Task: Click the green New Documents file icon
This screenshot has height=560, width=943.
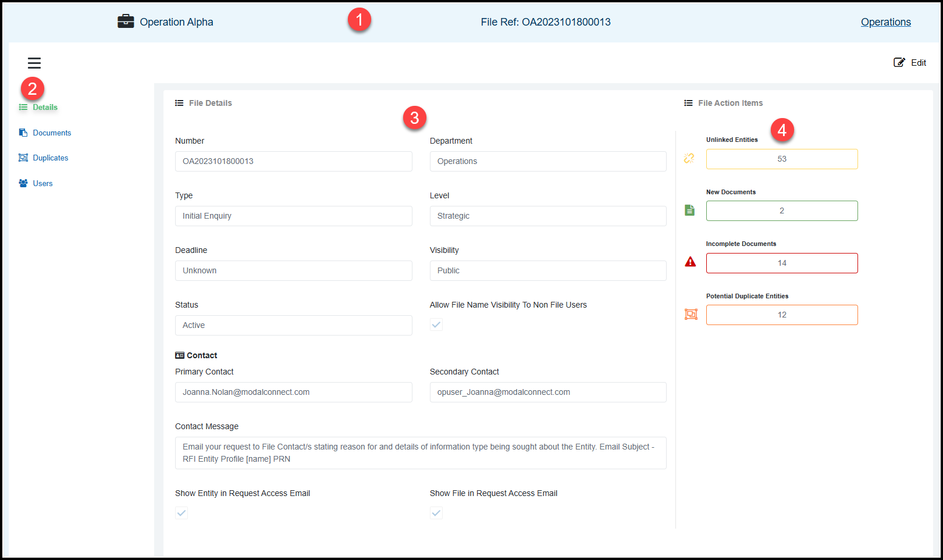Action: [x=690, y=211]
